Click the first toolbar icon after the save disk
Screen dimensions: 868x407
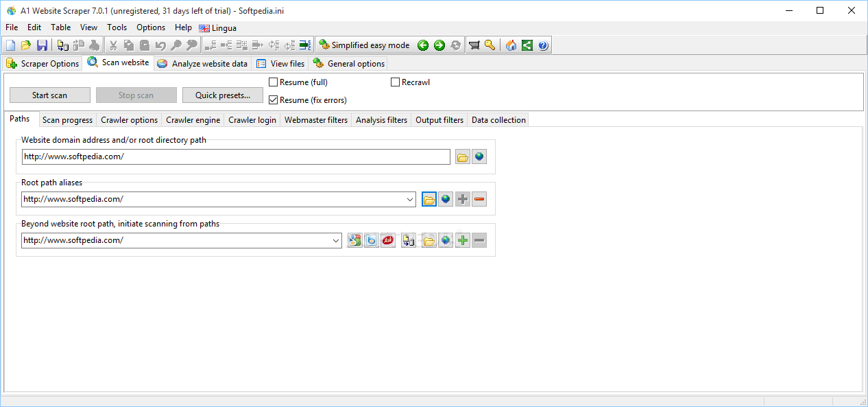(62, 45)
